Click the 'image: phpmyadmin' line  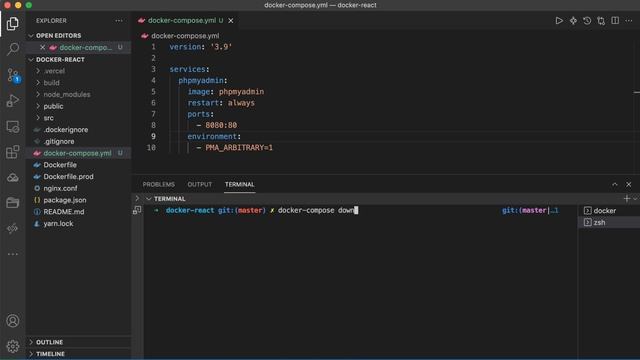[x=226, y=92]
